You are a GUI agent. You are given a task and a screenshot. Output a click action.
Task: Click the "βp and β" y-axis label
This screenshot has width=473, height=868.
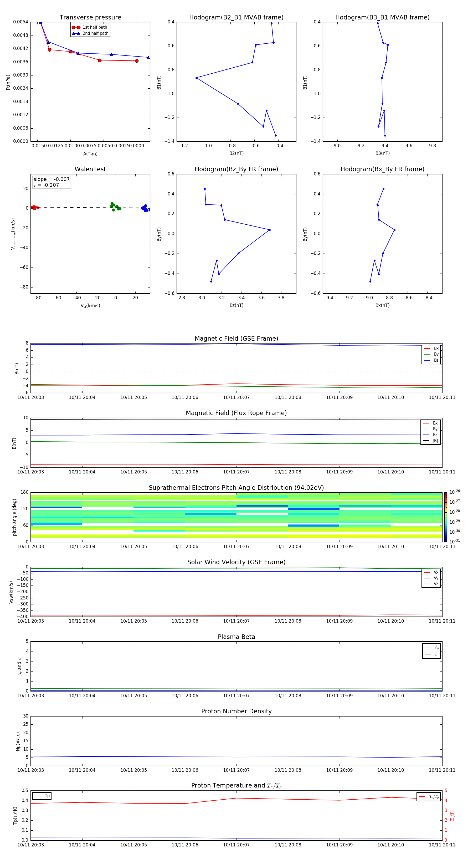[19, 666]
